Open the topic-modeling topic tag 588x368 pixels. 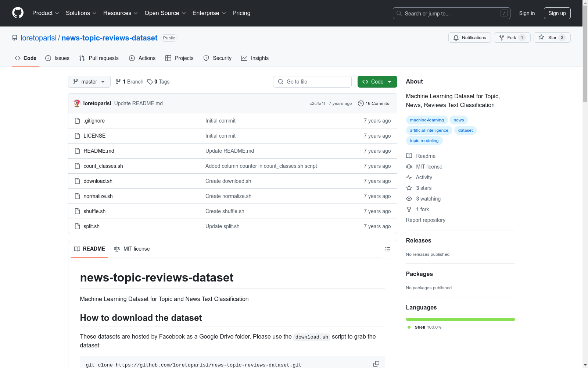point(424,141)
